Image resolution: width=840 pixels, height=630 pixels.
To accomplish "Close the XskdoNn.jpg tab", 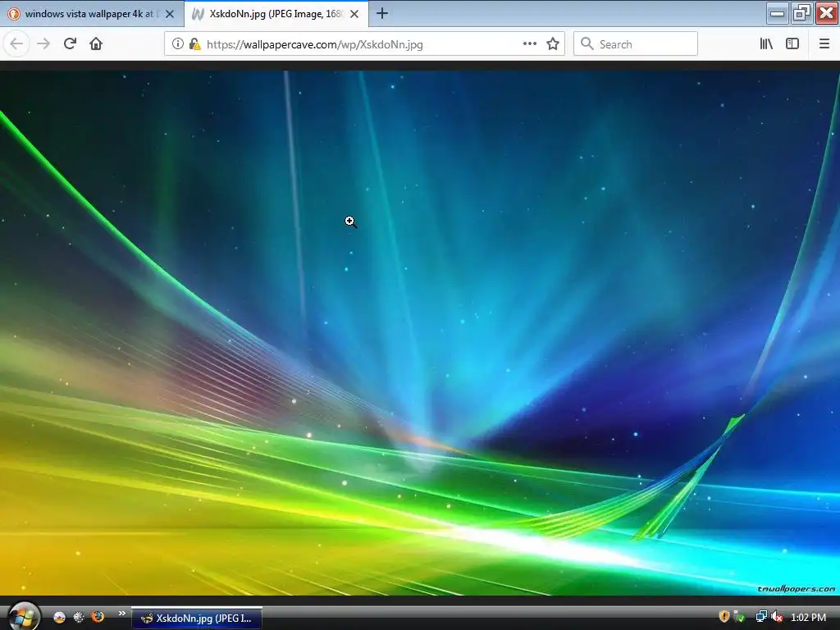I will (354, 14).
